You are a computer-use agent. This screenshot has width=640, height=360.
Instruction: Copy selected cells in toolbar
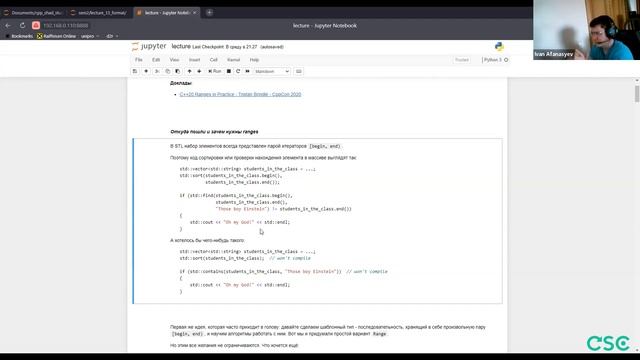[167, 71]
